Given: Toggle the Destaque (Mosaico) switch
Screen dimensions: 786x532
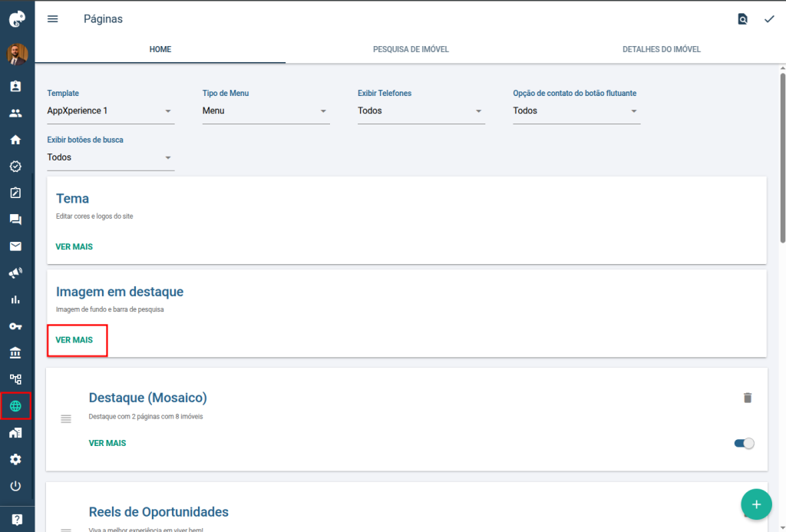Looking at the screenshot, I should [x=744, y=443].
